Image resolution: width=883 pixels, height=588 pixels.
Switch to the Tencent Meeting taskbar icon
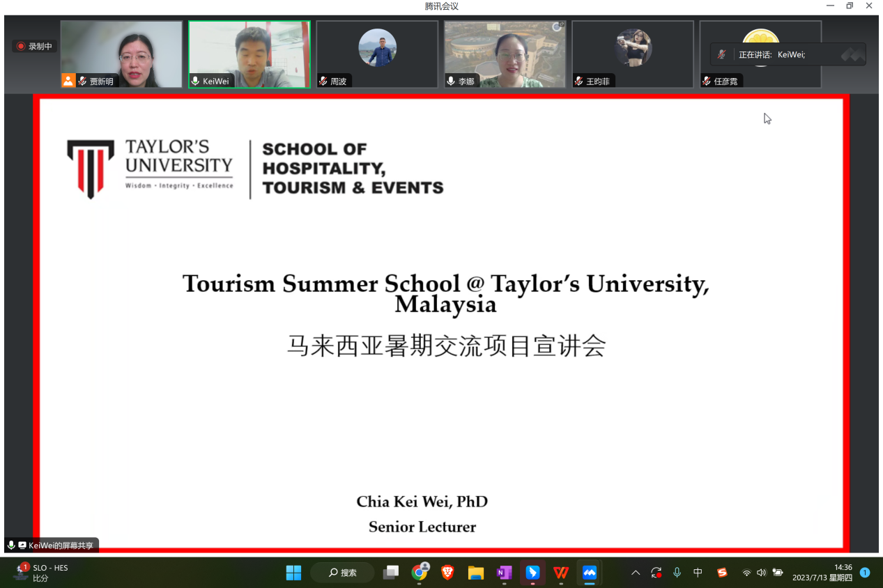click(590, 573)
